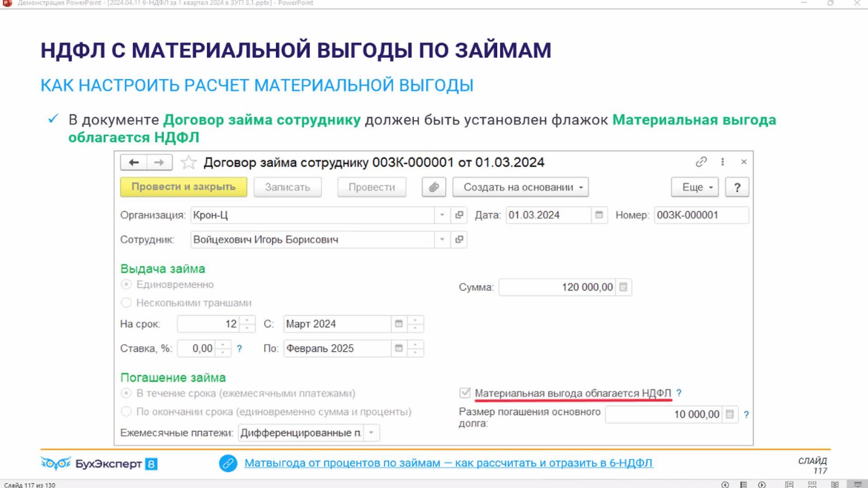Add document to favorites with star icon
This screenshot has width=868, height=488.
189,163
